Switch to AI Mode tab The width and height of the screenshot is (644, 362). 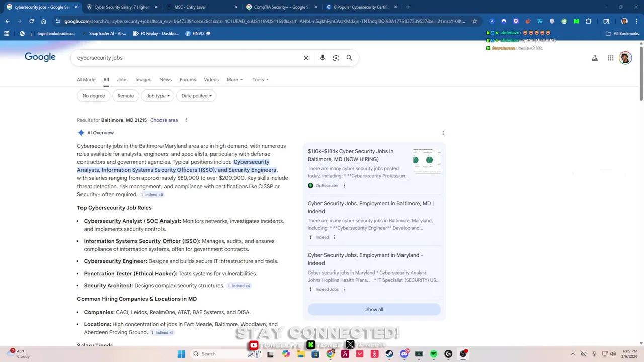click(x=86, y=80)
